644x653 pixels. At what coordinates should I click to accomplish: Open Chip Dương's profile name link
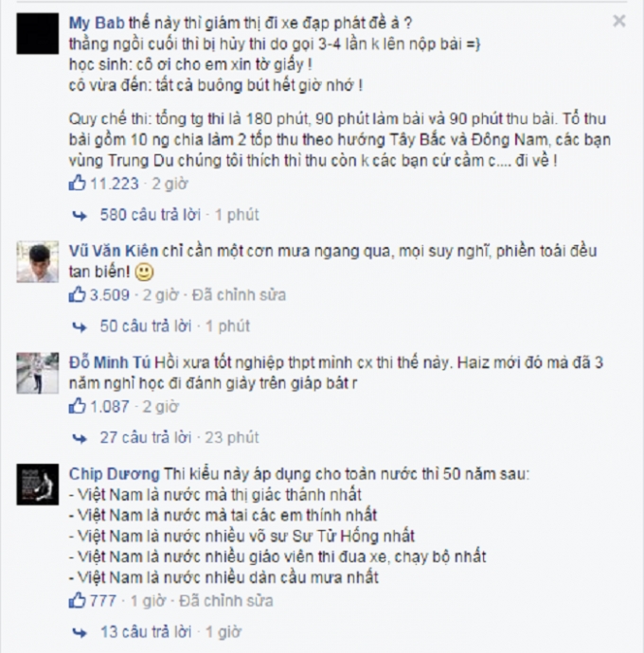(x=115, y=474)
